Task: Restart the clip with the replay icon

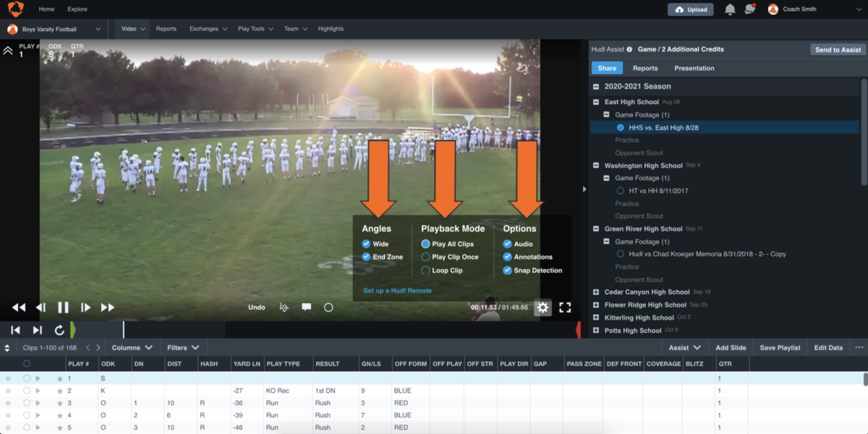Action: point(60,330)
